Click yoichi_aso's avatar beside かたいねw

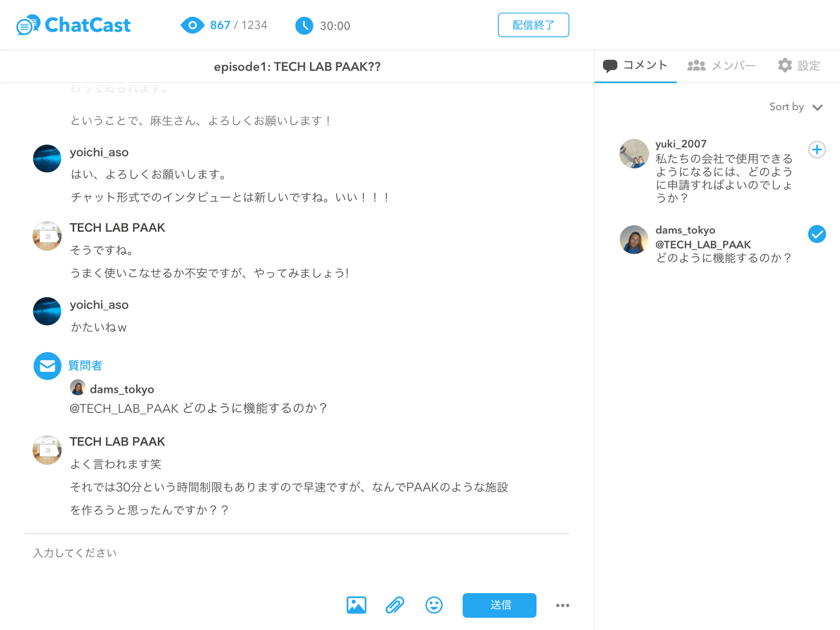click(x=47, y=311)
